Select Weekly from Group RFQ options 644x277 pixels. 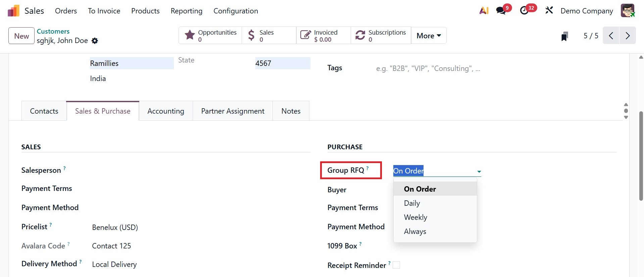[415, 217]
